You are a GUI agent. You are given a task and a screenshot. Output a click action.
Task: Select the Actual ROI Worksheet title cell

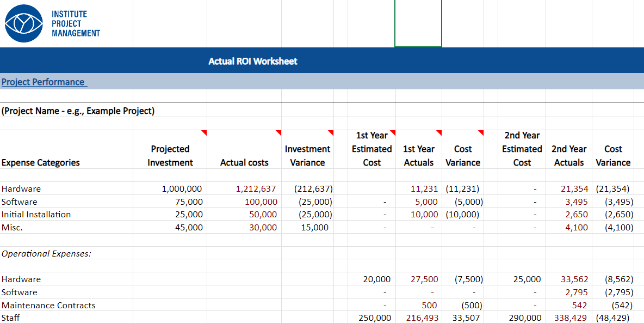pyautogui.click(x=252, y=62)
